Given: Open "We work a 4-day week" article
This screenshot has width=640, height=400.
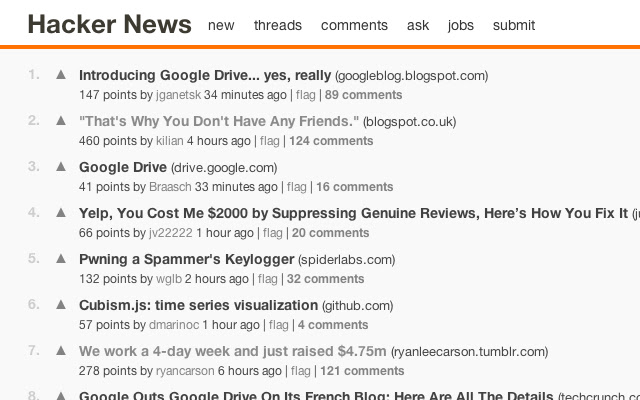Looking at the screenshot, I should pos(233,351).
